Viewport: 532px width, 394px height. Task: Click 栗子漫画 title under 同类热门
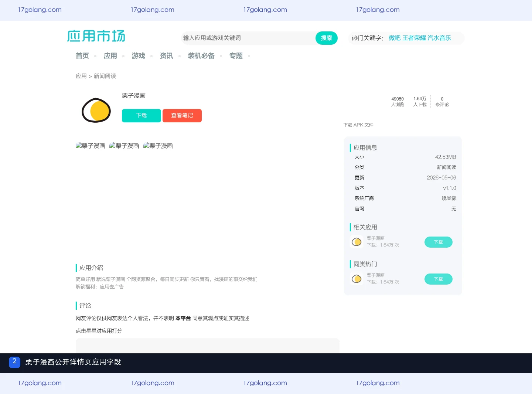(376, 275)
